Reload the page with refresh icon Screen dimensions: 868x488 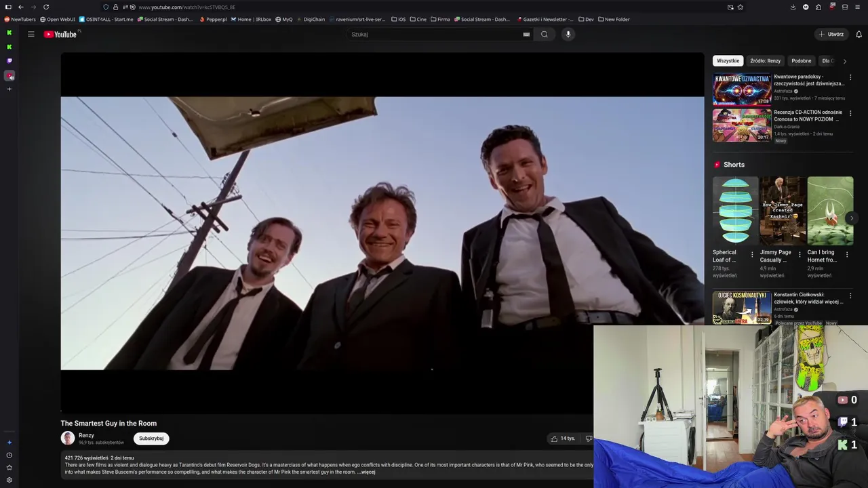(x=46, y=7)
